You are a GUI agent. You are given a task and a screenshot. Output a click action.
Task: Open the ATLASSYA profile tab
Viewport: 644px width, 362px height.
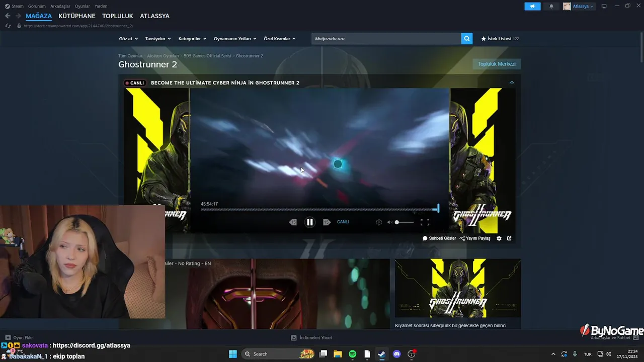154,16
